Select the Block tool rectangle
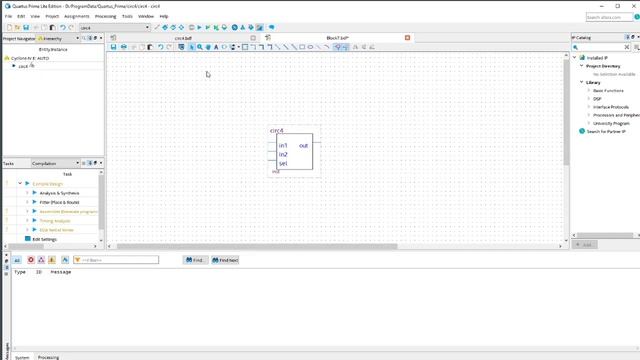Viewport: 640px width, 360px height. pyautogui.click(x=245, y=47)
